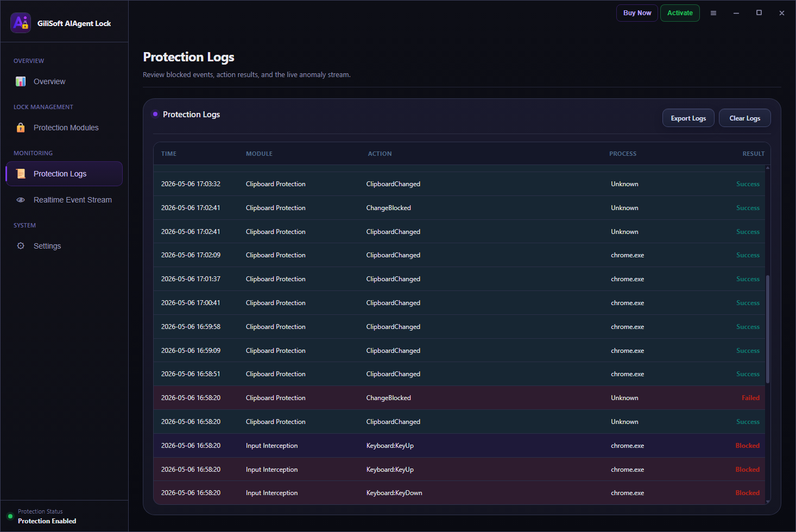Click the Overview chart icon in sidebar
The height and width of the screenshot is (532, 796).
pos(21,81)
